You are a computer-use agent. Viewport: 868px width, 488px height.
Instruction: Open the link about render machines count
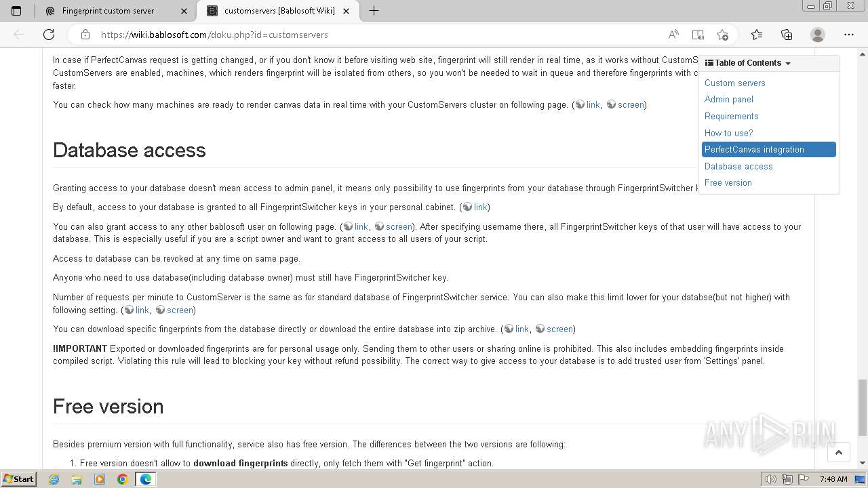click(x=593, y=105)
